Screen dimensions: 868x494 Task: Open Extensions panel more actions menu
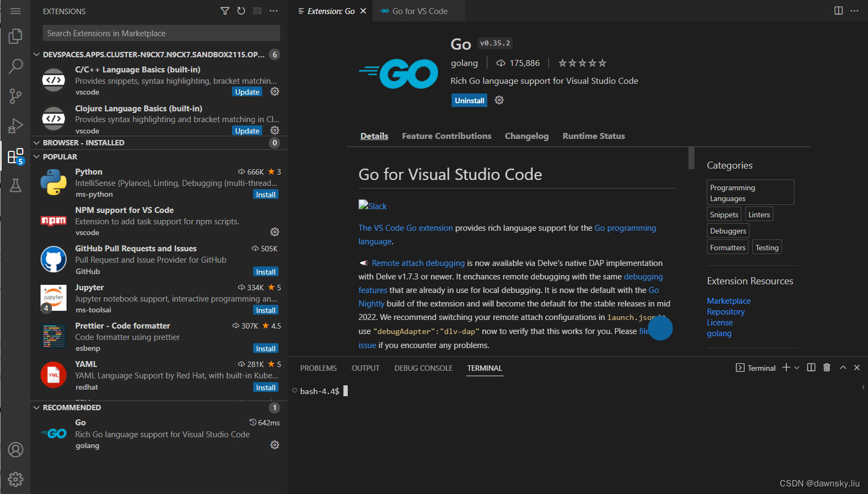click(x=274, y=11)
